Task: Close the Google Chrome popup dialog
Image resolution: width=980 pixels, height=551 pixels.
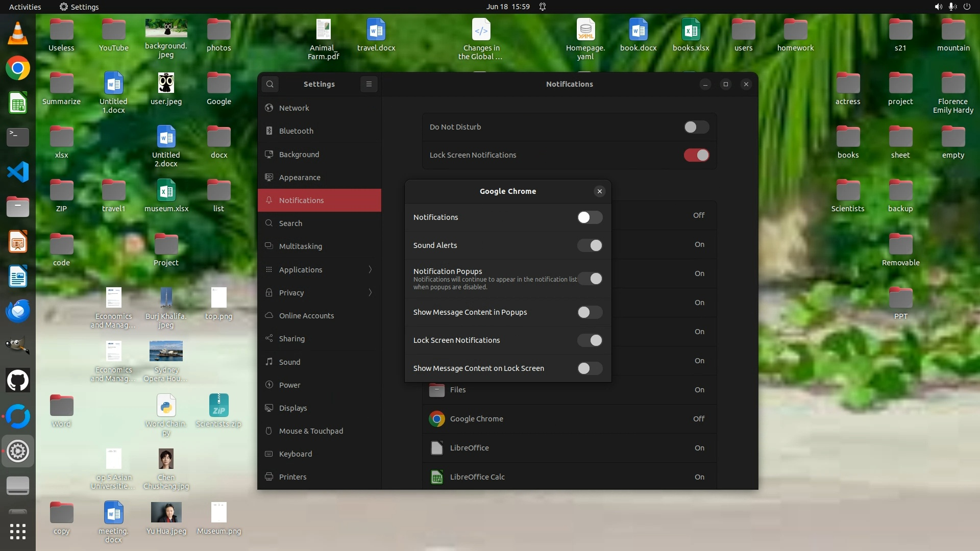Action: click(600, 191)
